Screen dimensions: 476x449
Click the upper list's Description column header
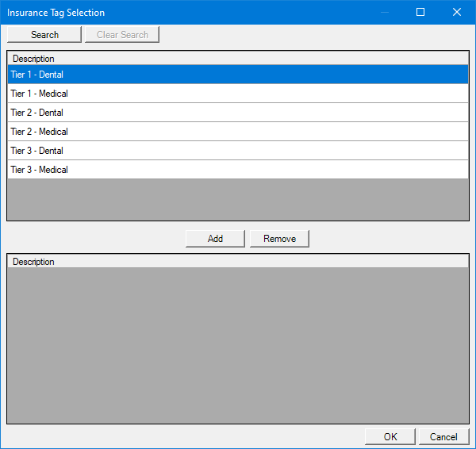point(33,59)
